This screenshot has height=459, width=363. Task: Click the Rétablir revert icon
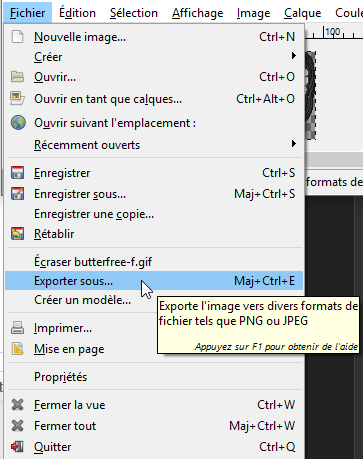[17, 234]
